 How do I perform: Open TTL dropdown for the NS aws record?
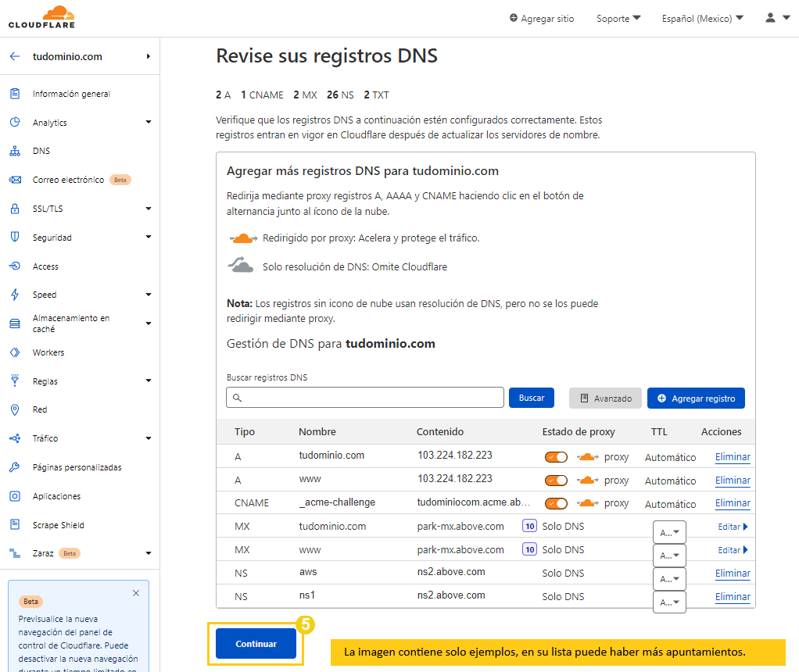pyautogui.click(x=669, y=579)
